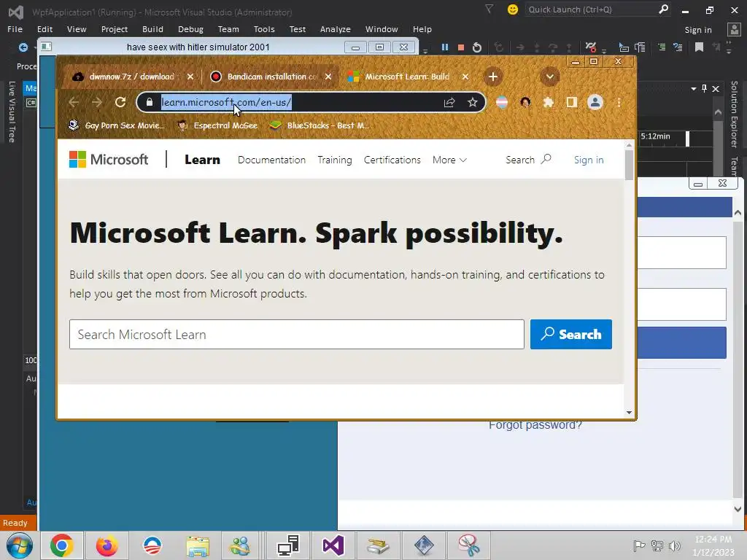Screen dimensions: 747x560
Task: Open the Build menu
Action: (152, 29)
